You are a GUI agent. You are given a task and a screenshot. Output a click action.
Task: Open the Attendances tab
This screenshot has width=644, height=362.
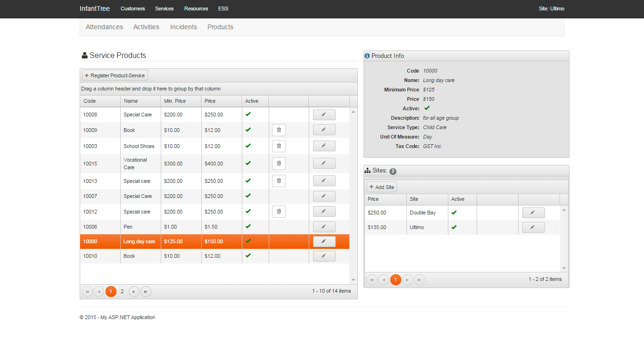point(104,27)
